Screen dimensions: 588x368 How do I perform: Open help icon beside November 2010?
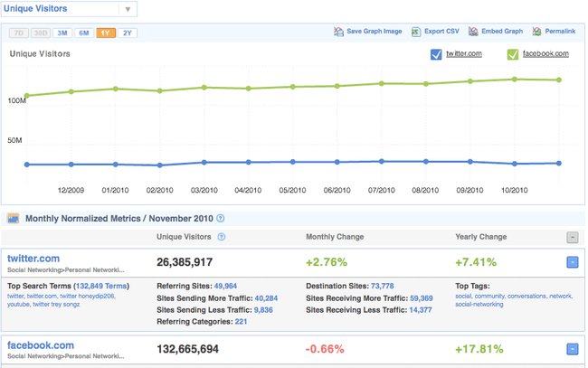(221, 218)
